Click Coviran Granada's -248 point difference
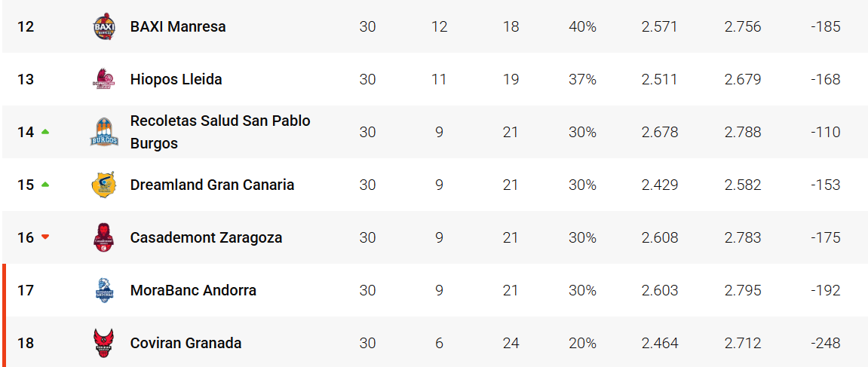The height and width of the screenshot is (367, 868). [825, 343]
